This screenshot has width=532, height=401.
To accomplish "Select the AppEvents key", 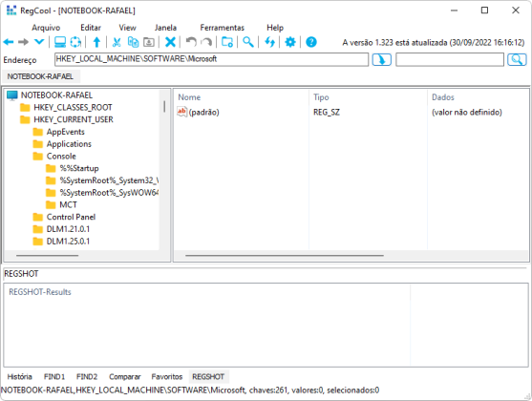I will [66, 132].
